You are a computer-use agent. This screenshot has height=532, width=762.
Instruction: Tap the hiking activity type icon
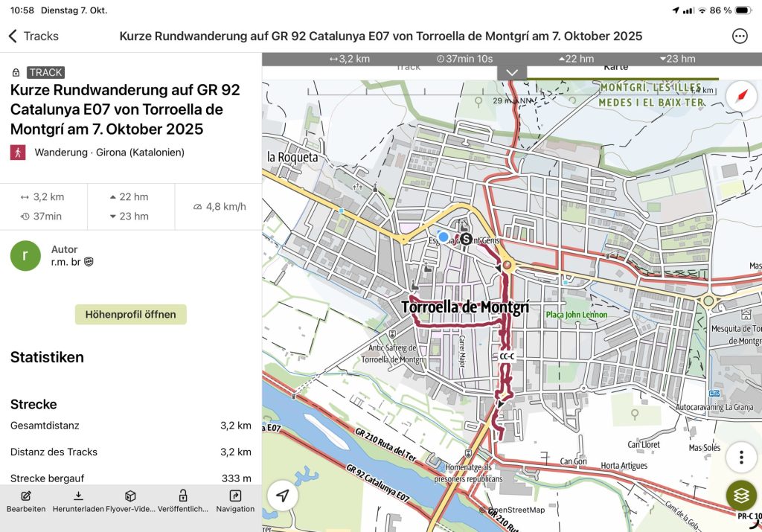point(18,153)
